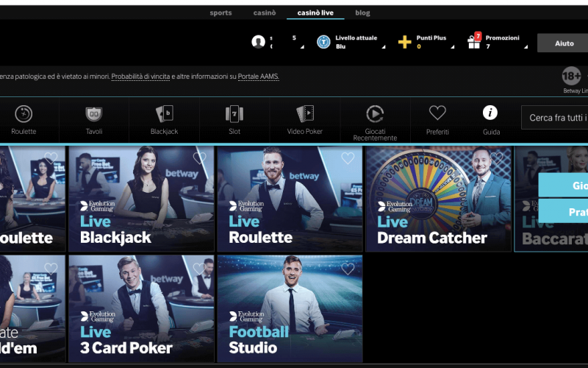The width and height of the screenshot is (588, 368).
Task: Go to the blog tab
Action: pyautogui.click(x=362, y=13)
